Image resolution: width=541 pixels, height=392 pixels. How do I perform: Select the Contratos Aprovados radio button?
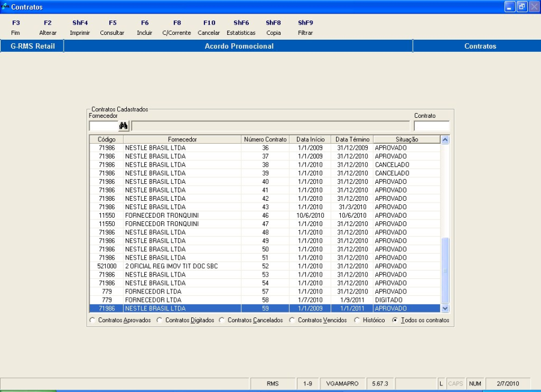click(93, 320)
